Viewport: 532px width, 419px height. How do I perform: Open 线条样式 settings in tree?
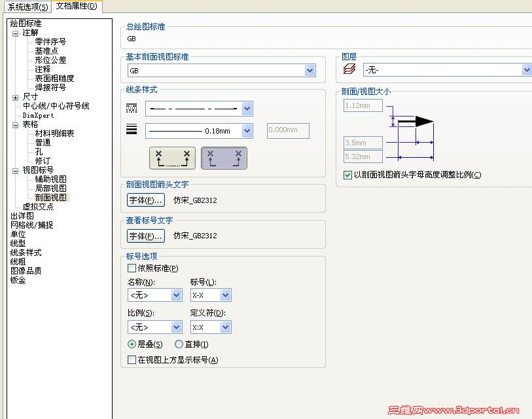tap(26, 253)
